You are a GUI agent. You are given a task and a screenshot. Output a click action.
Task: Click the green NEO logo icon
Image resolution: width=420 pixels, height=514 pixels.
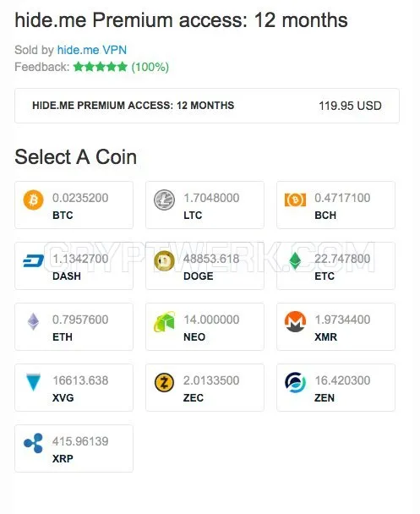point(164,321)
